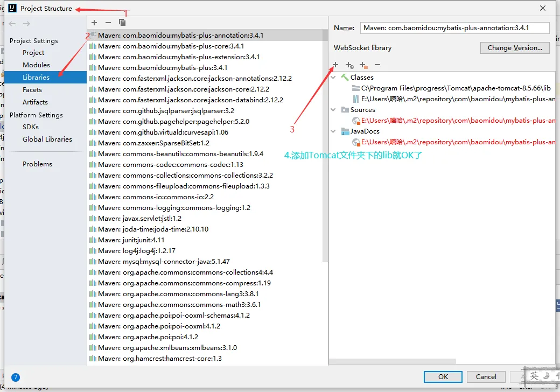This screenshot has width=560, height=392.
Task: Select the Tomcat apache-tomcat-8.5.66\lib classes path
Action: tap(456, 88)
